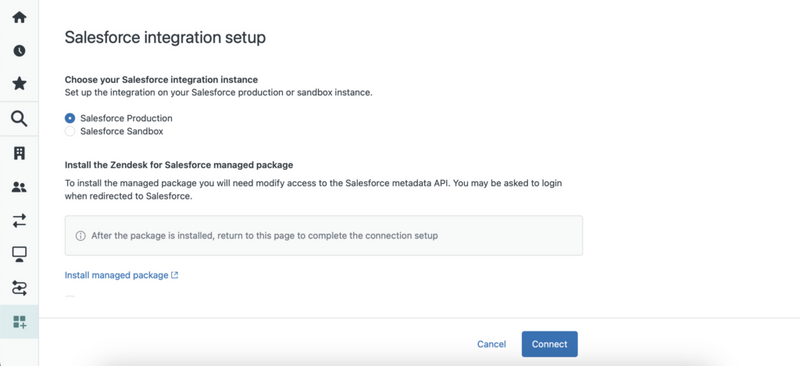The height and width of the screenshot is (366, 800).
Task: Select Salesforce Production radio button
Action: pos(70,118)
